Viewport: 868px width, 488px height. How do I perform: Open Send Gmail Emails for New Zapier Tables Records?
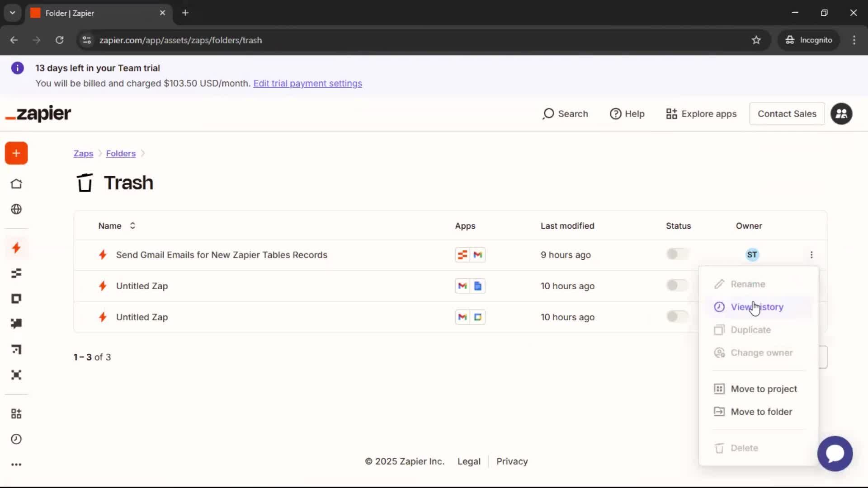(x=222, y=255)
